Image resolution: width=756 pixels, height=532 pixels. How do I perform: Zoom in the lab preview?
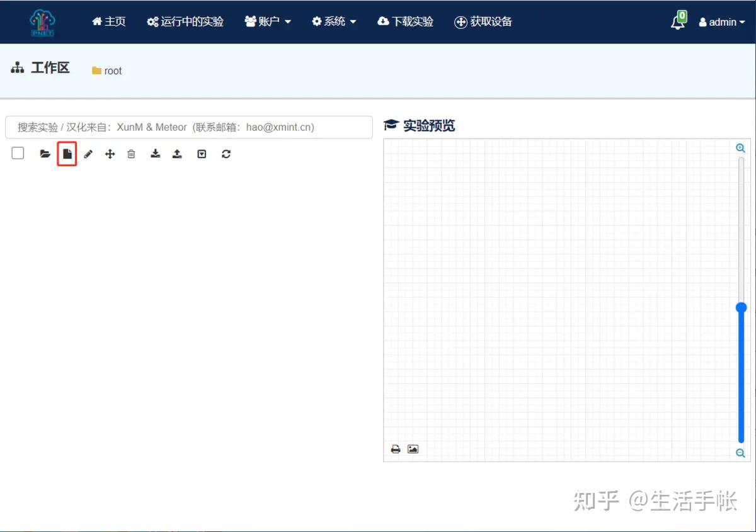[741, 148]
